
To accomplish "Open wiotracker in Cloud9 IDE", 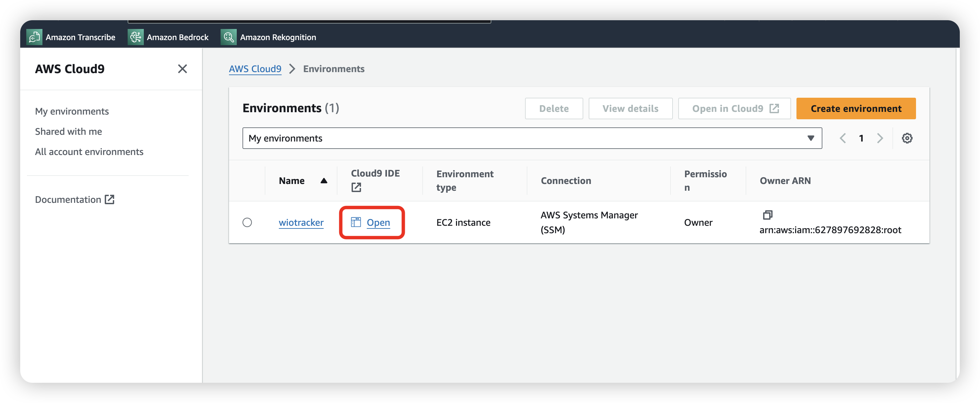I will point(378,222).
